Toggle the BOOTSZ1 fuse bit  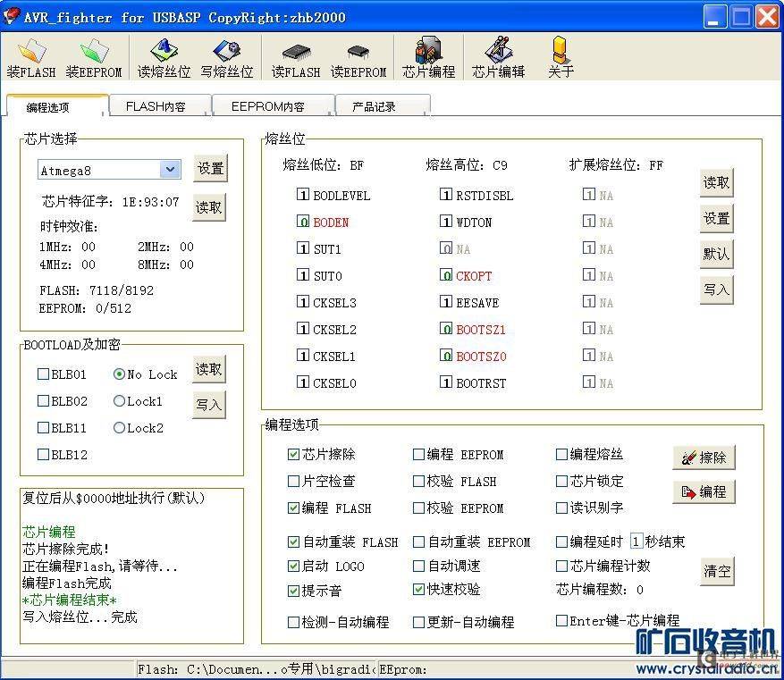445,329
